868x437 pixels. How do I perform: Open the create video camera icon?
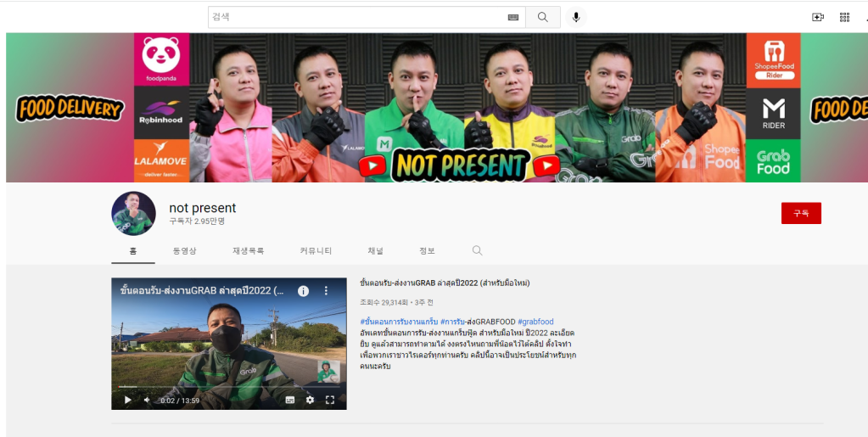click(818, 17)
